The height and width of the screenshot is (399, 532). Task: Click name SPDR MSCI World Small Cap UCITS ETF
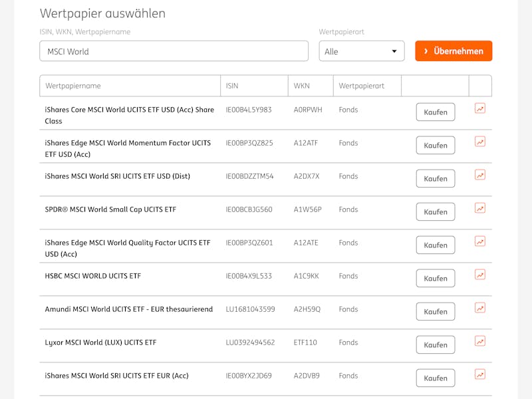tap(110, 209)
